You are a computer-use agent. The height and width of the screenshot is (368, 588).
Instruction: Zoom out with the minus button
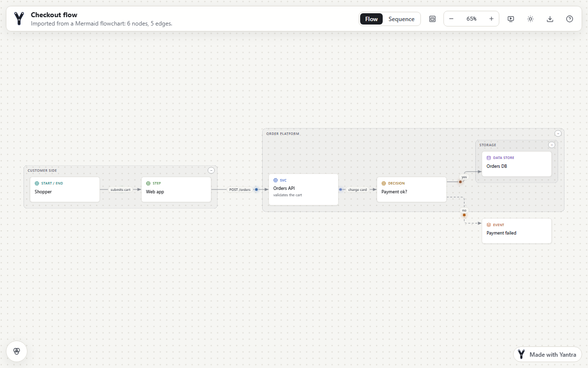click(451, 19)
